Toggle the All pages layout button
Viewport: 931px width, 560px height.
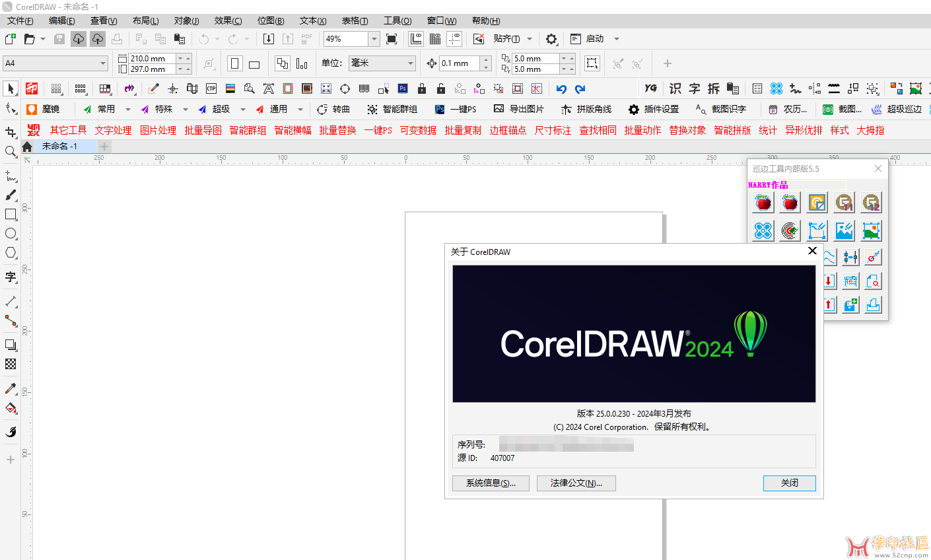(283, 63)
